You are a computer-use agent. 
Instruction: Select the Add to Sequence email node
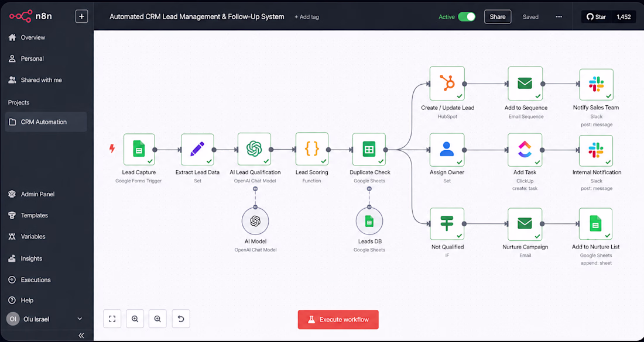point(525,84)
